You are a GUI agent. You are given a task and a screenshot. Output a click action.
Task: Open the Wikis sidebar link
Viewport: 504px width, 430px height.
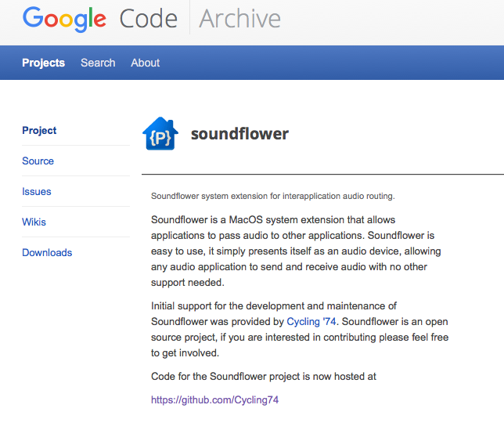click(x=34, y=222)
